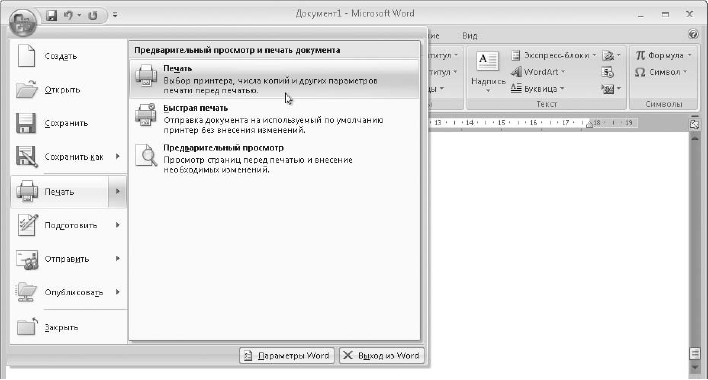
Task: Select Закрыть in the Office menu
Action: coord(69,327)
